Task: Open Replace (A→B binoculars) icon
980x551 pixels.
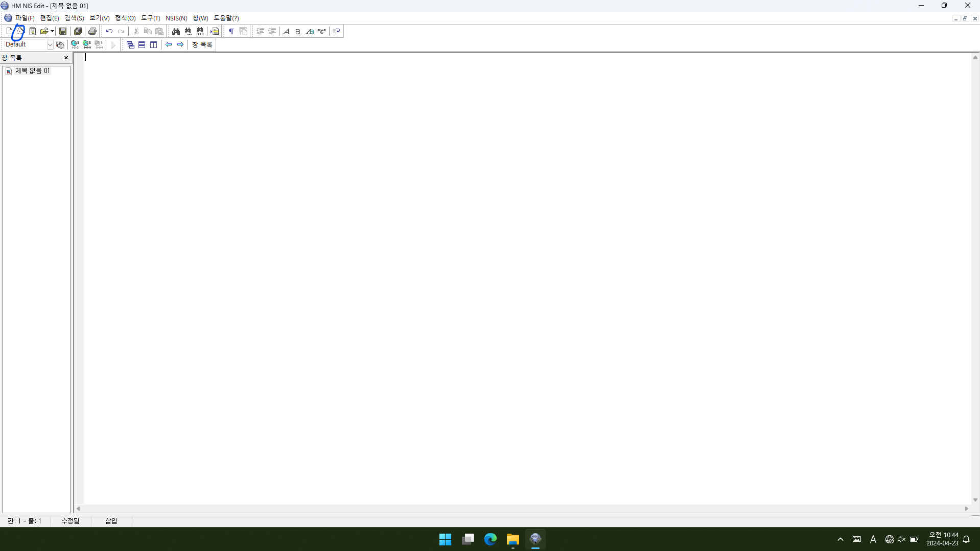Action: [x=200, y=31]
